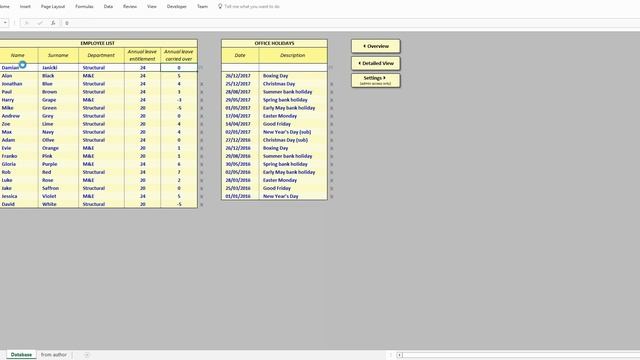640x360 pixels.
Task: Click the Tell me lightbulb search box
Action: 249,7
